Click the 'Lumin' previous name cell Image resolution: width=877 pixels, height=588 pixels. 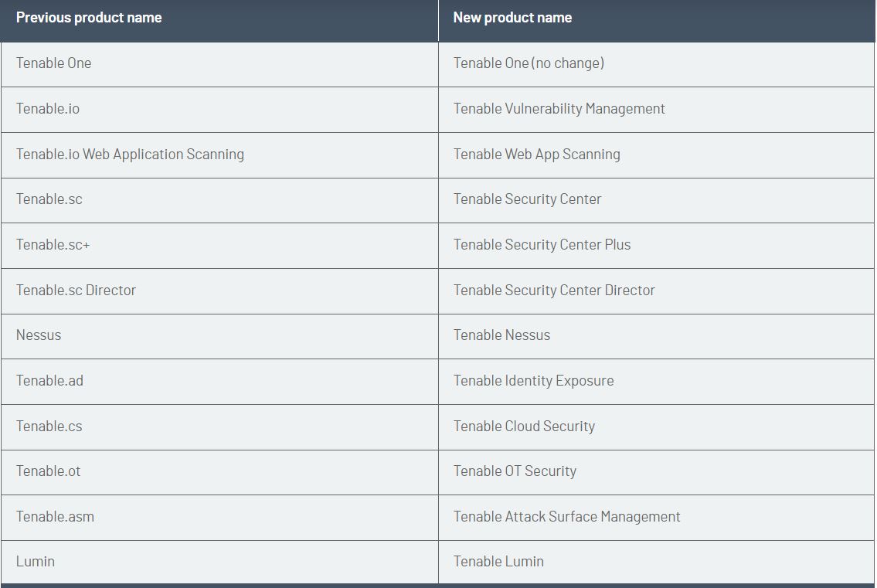coord(219,563)
